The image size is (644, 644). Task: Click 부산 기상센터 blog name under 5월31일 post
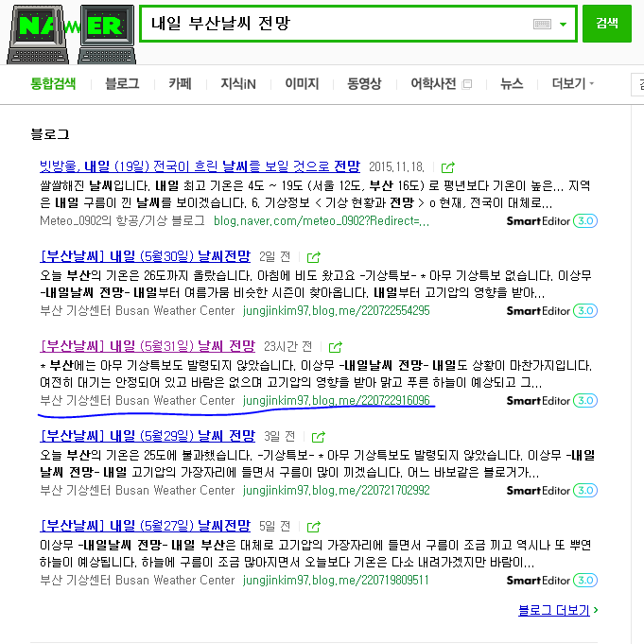click(x=137, y=400)
